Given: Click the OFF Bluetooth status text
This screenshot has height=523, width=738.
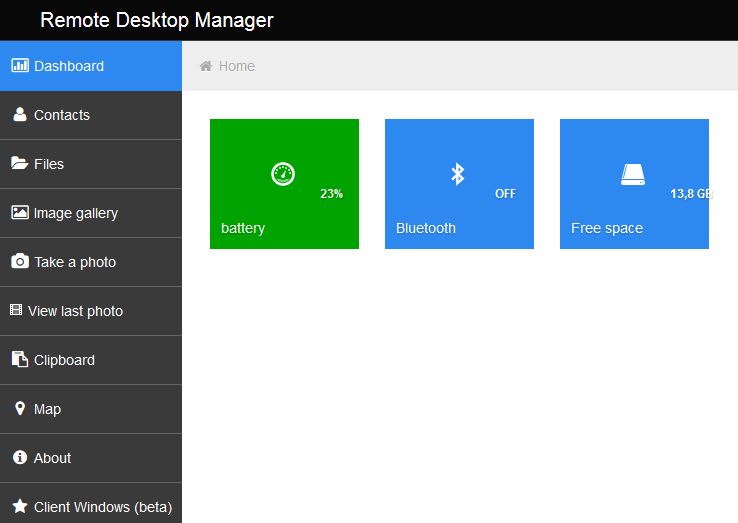Looking at the screenshot, I should [505, 193].
